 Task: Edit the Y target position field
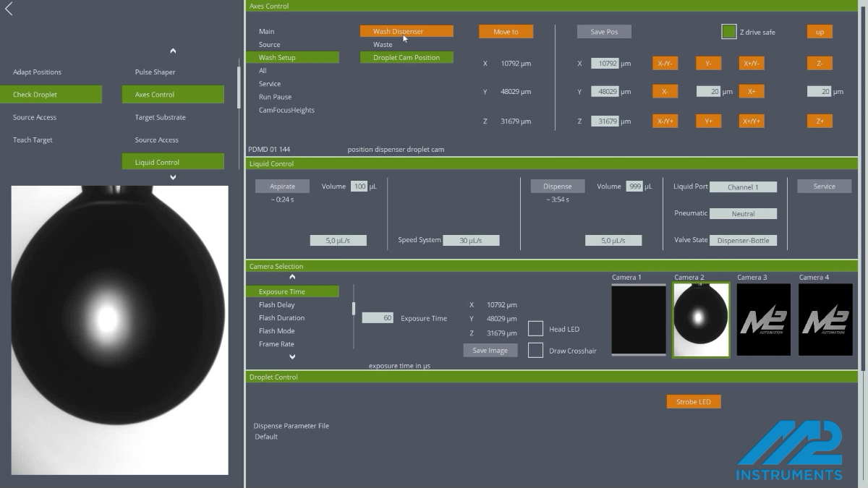tap(605, 92)
